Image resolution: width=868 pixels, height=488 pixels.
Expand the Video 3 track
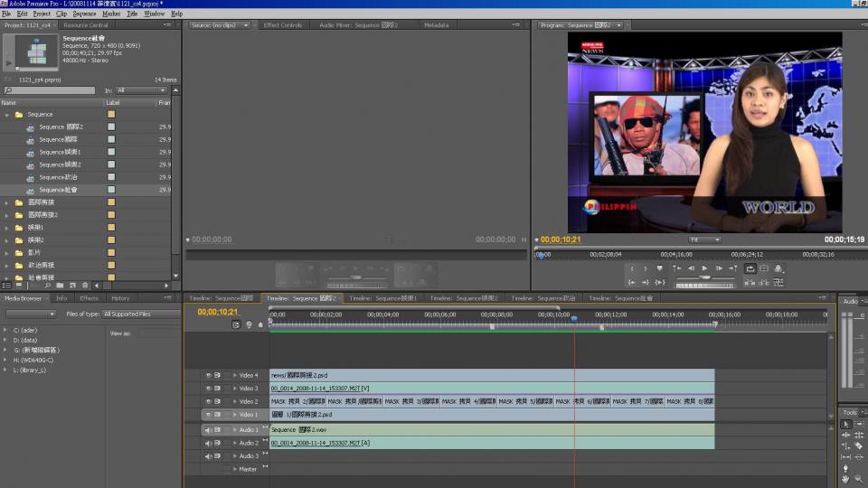point(235,389)
